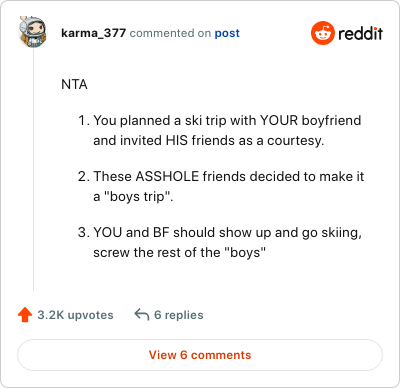This screenshot has width=400, height=388.
Task: Click the 'and invited HIS friends' line
Action: click(209, 140)
